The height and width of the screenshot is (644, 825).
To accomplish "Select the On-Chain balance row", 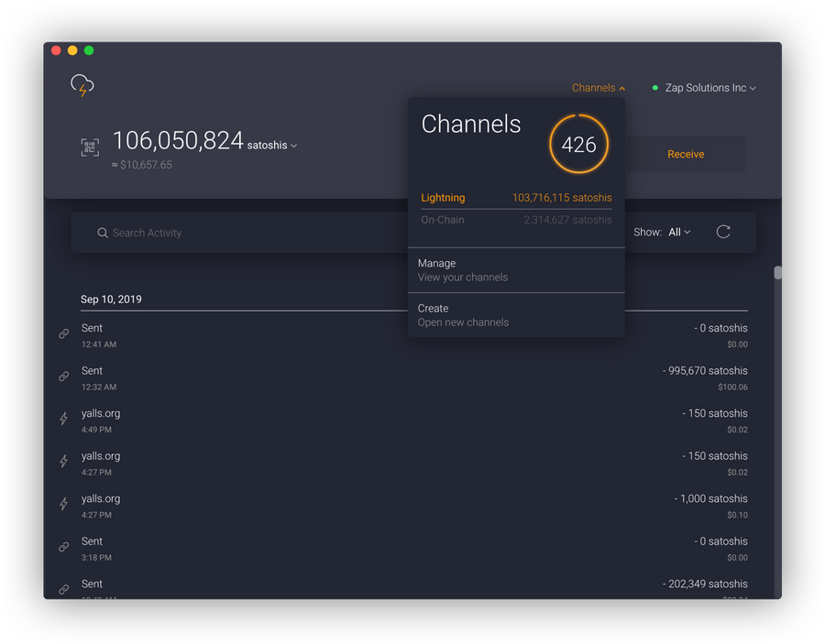I will click(x=516, y=220).
